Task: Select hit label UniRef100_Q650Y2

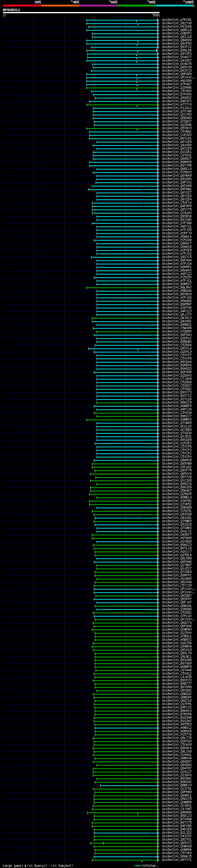Action: 177,843
